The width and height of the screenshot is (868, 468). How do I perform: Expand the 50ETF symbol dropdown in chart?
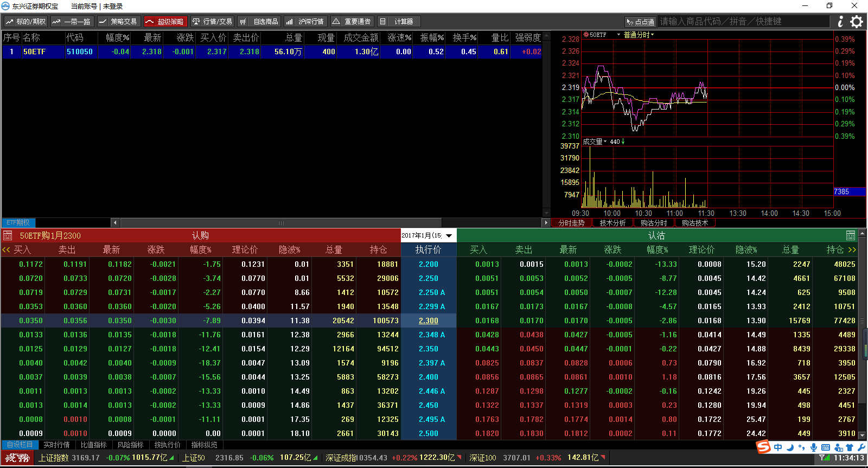(x=618, y=35)
